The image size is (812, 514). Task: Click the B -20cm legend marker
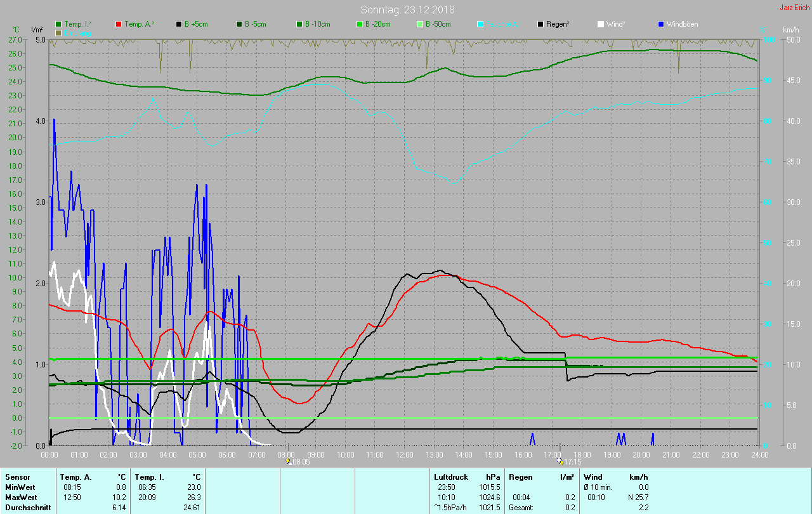tap(360, 24)
